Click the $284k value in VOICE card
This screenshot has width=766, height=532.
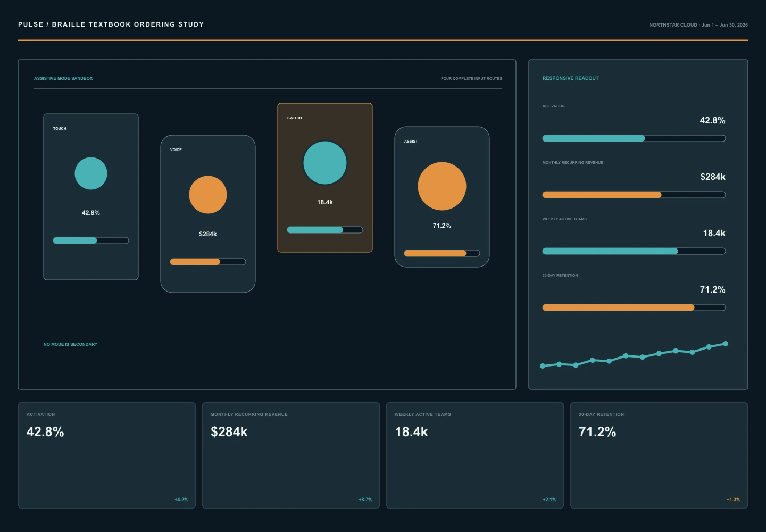coord(208,234)
